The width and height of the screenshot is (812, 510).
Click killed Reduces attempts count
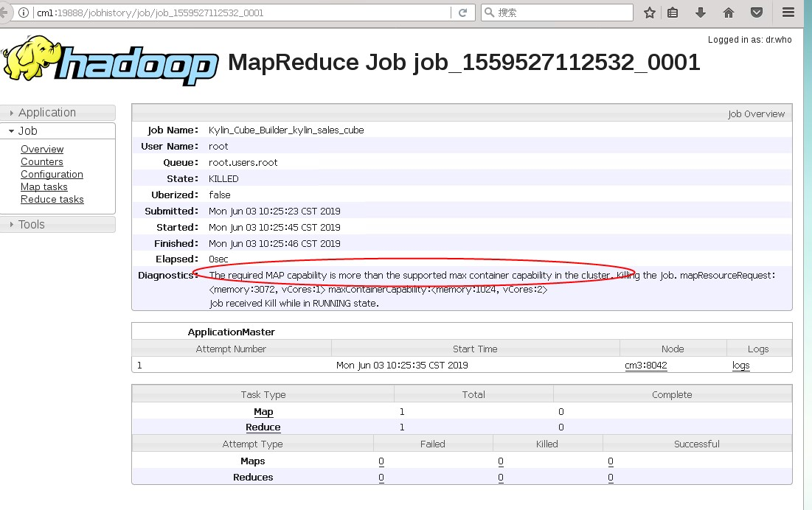point(501,478)
